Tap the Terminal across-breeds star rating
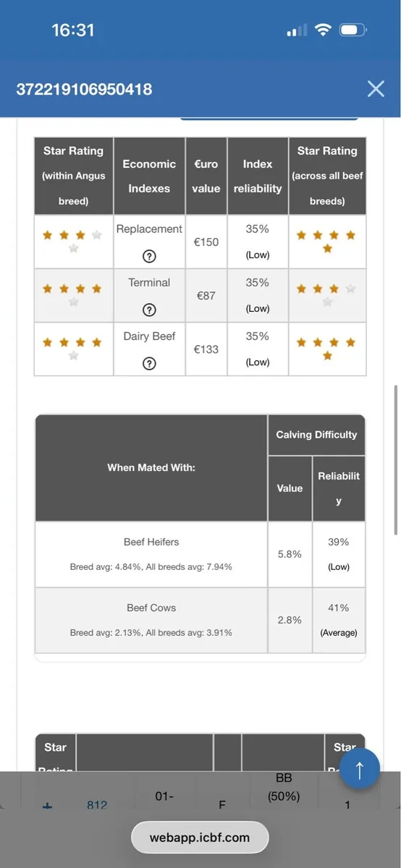 (327, 295)
